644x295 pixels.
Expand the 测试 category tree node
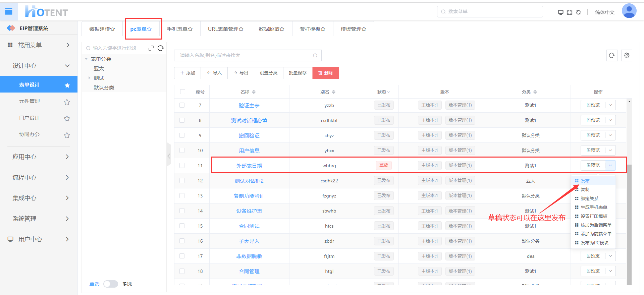[x=89, y=78]
